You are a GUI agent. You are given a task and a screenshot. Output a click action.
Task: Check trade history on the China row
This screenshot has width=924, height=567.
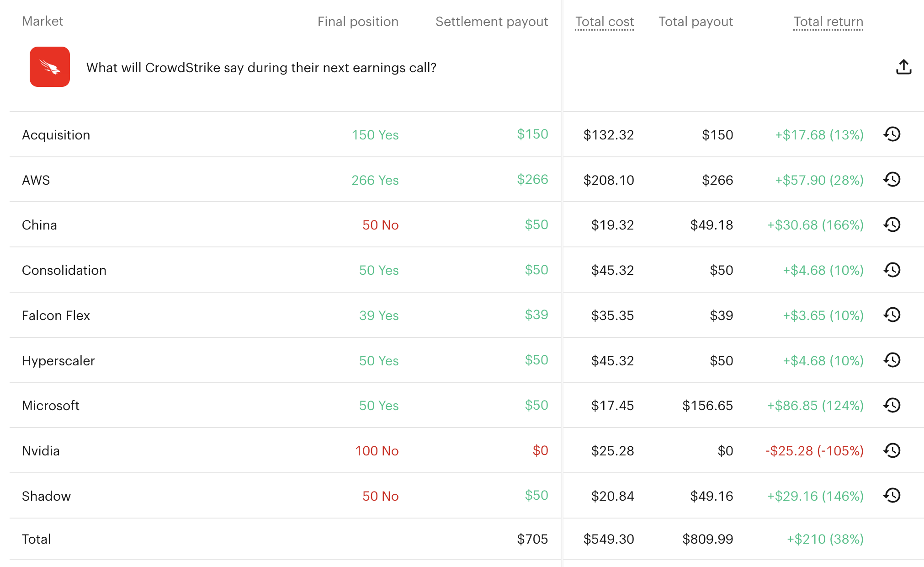tap(892, 225)
